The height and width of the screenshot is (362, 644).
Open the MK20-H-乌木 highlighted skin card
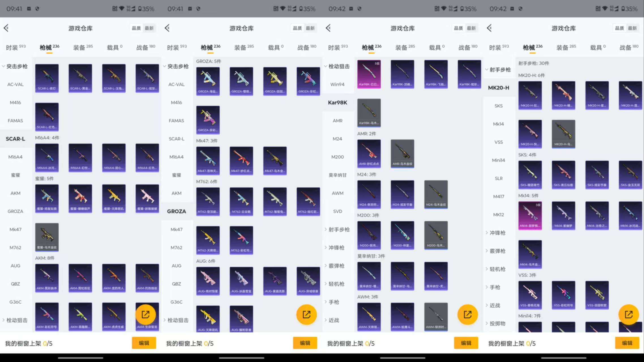click(x=563, y=134)
